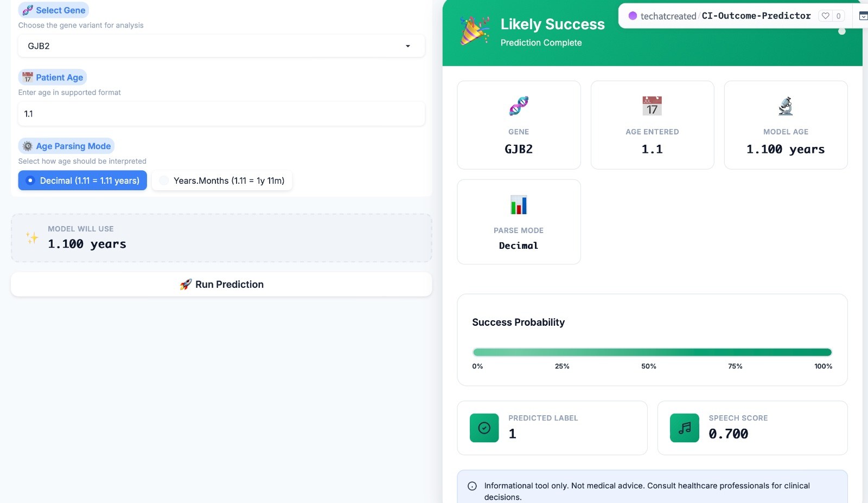Viewport: 868px width, 503px height.
Task: Select Decimal age parsing mode
Action: tap(82, 180)
